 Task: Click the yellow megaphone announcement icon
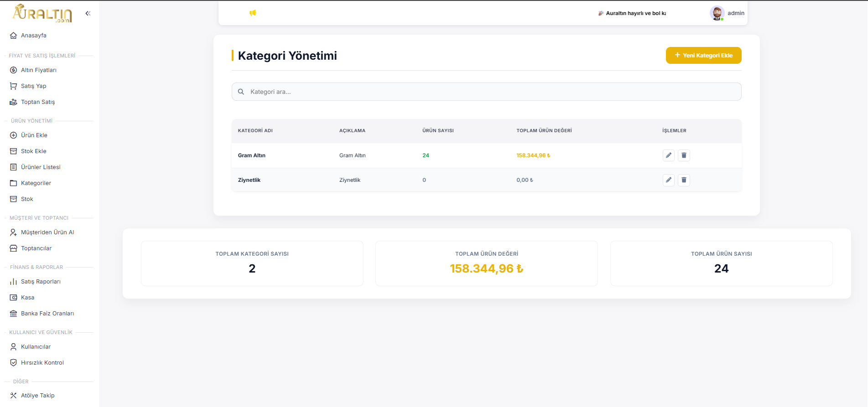click(253, 13)
